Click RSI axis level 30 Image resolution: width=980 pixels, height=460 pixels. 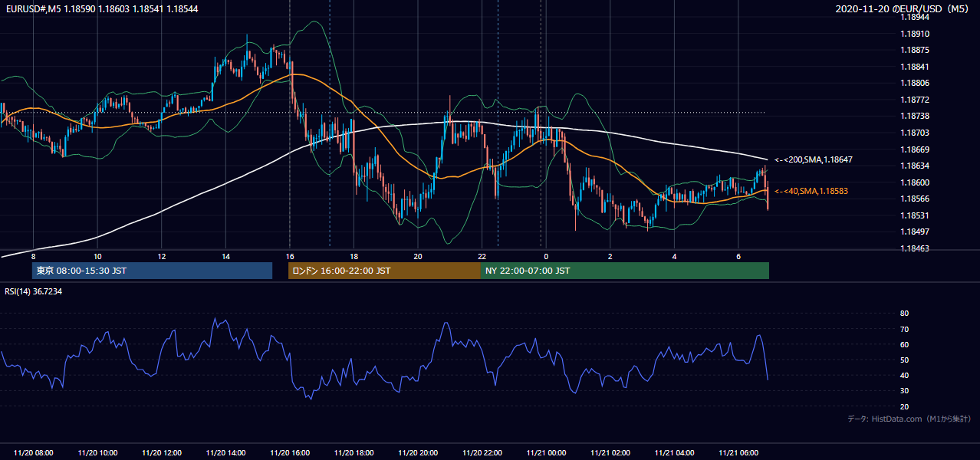tap(904, 391)
